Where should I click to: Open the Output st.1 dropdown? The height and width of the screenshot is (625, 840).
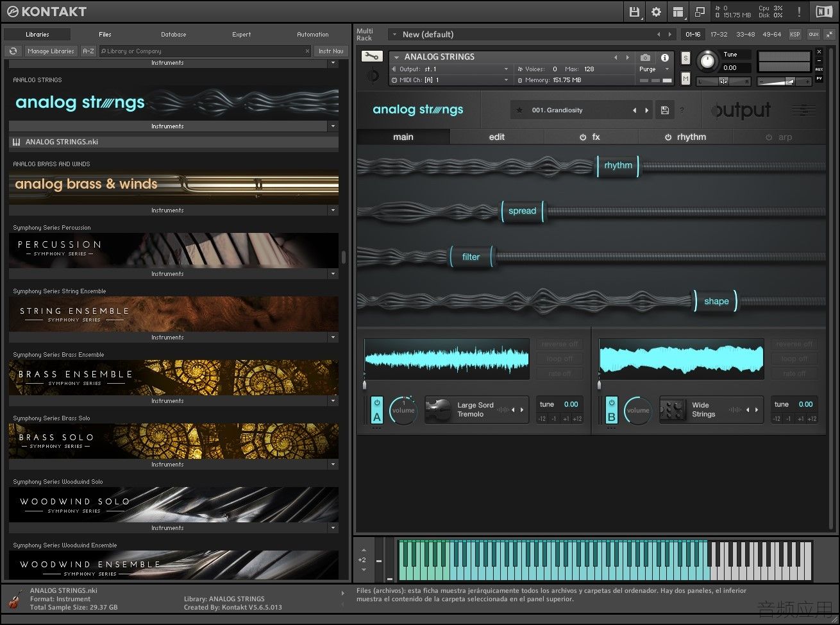coord(450,69)
